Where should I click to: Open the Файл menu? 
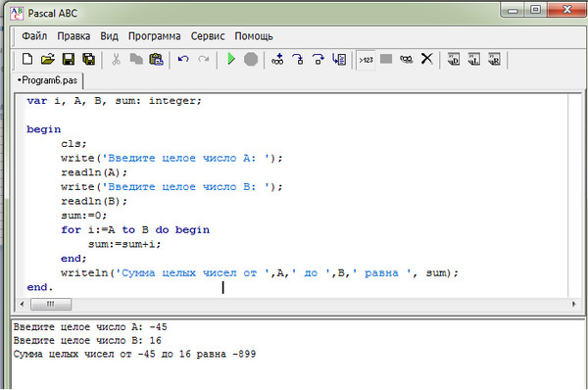click(34, 36)
